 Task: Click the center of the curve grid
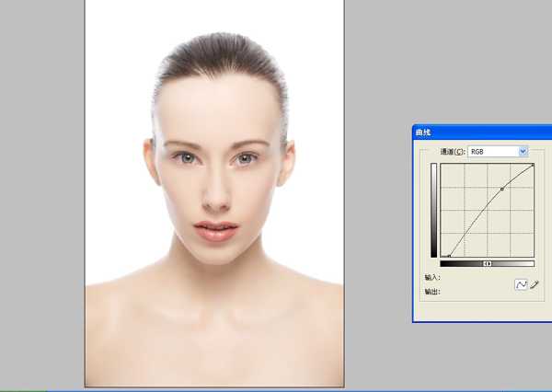(488, 211)
